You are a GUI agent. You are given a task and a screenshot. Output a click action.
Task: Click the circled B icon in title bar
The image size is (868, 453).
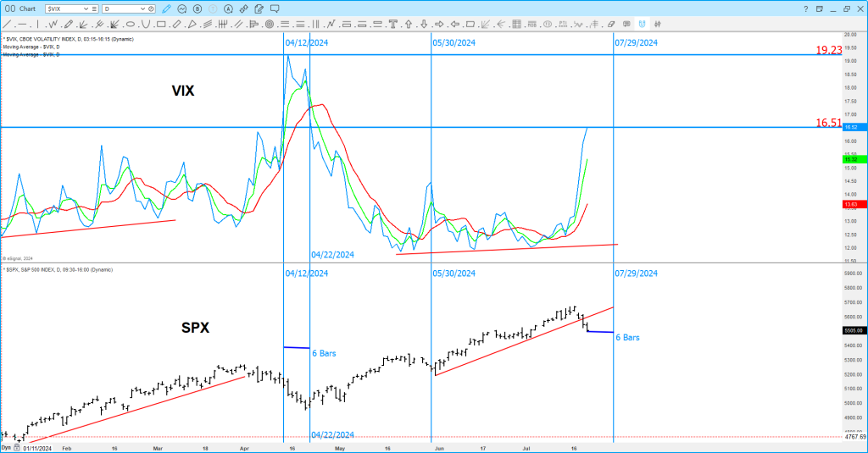pos(198,8)
